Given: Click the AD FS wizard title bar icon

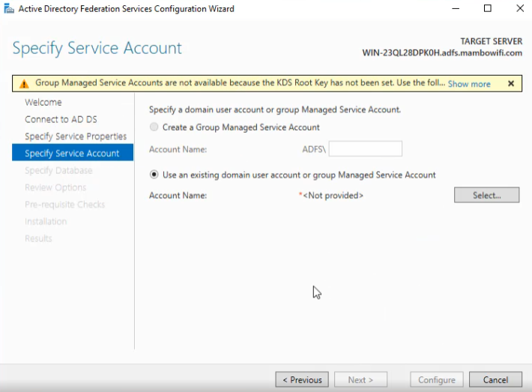Looking at the screenshot, I should click(x=9, y=8).
